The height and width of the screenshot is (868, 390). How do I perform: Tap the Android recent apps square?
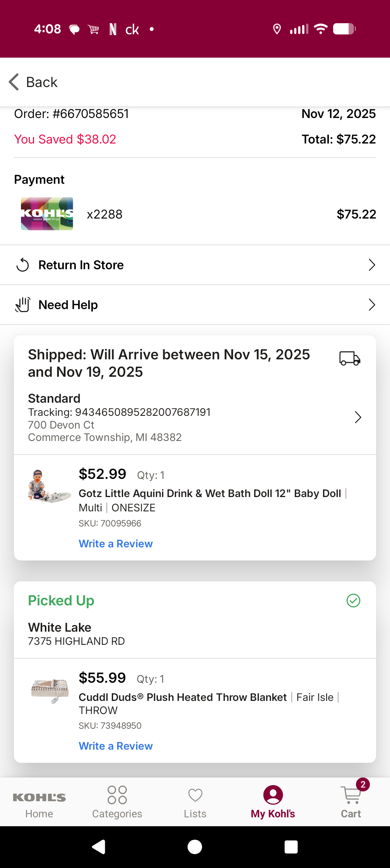pyautogui.click(x=291, y=847)
